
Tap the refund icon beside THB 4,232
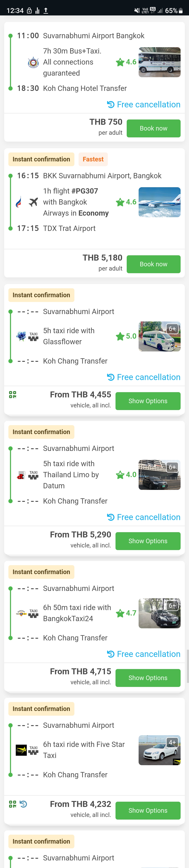pyautogui.click(x=23, y=804)
